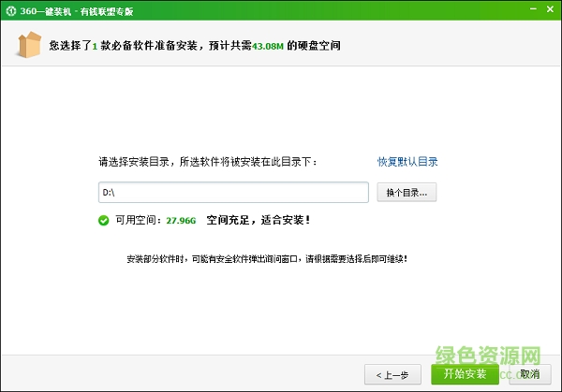Go back with the <上一步 button

(x=392, y=374)
